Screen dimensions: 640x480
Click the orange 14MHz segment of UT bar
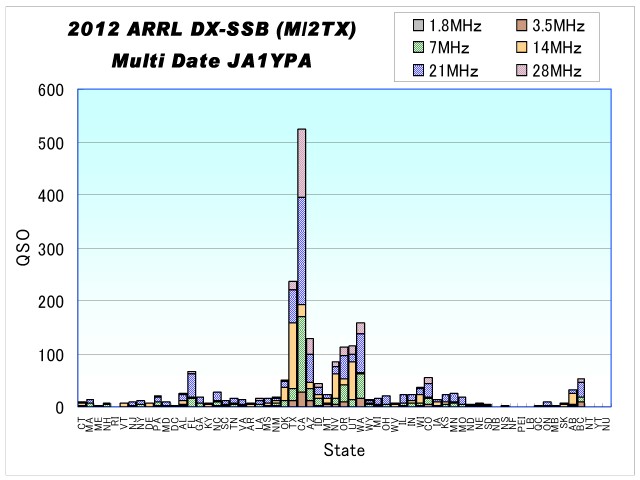(x=352, y=381)
